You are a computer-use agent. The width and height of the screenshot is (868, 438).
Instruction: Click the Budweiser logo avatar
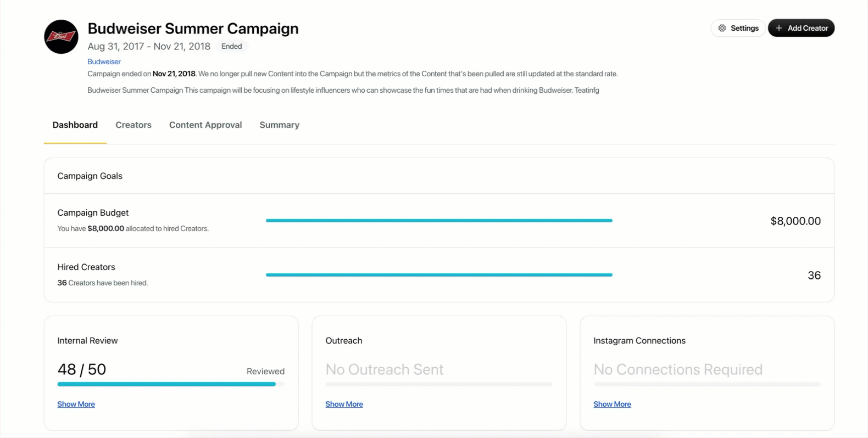[61, 37]
